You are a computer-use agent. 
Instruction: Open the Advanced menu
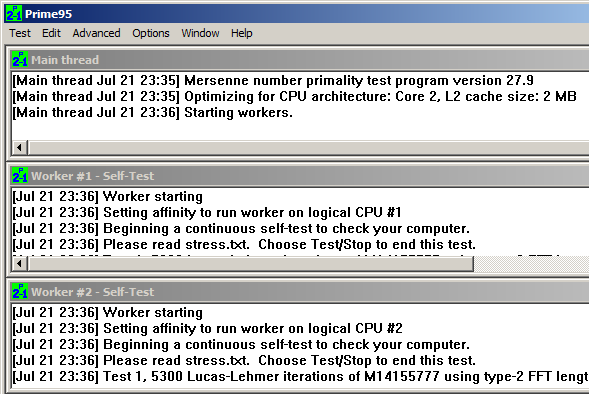click(x=97, y=33)
